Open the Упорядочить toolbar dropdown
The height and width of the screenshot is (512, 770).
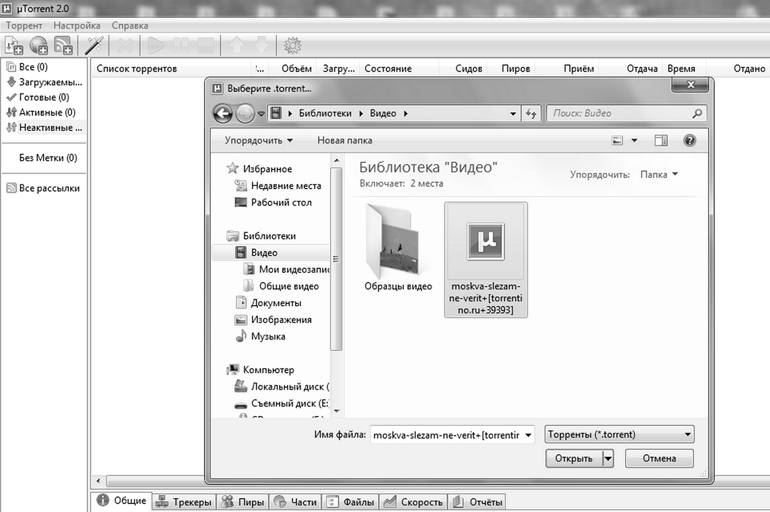coord(258,140)
